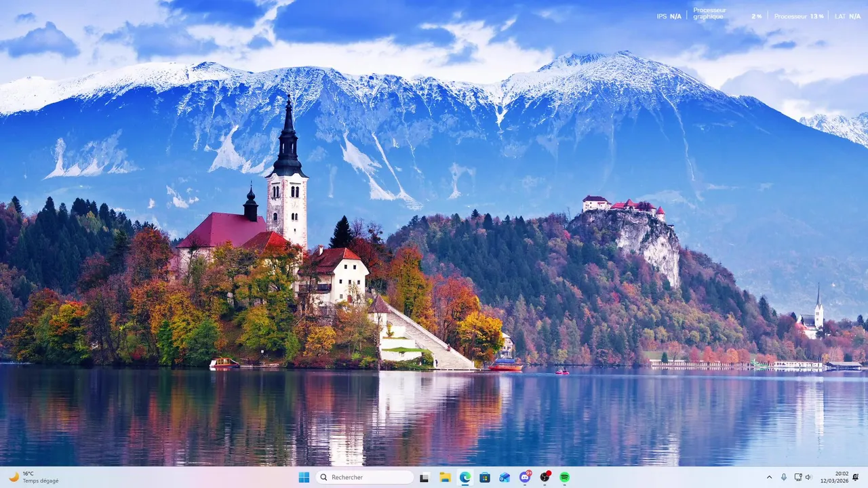This screenshot has width=868, height=488.
Task: Expand the hidden system tray icons
Action: [x=769, y=477]
